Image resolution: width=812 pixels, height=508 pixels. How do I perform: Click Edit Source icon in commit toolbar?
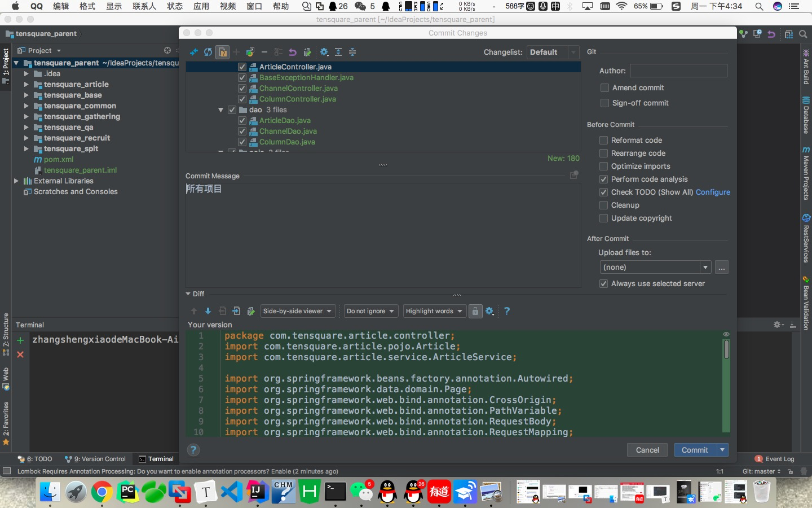coord(307,52)
